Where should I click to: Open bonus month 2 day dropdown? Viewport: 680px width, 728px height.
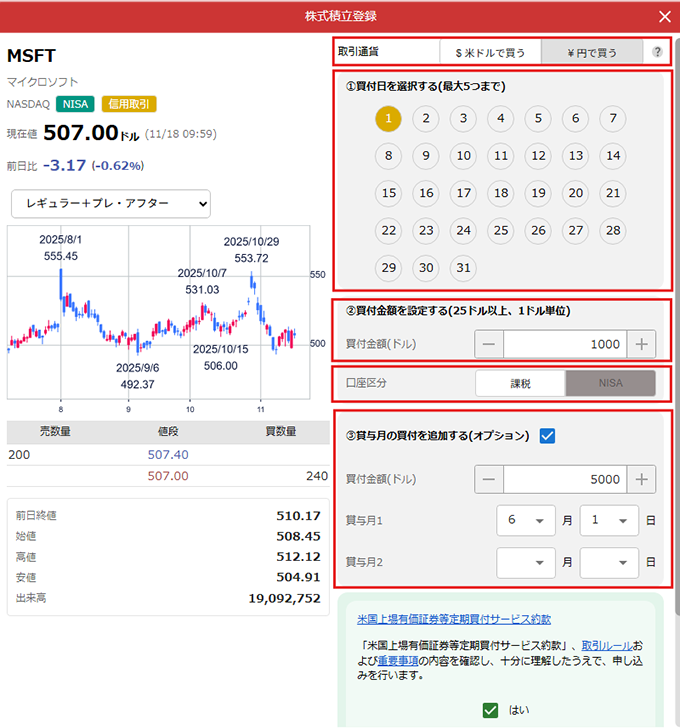click(609, 562)
